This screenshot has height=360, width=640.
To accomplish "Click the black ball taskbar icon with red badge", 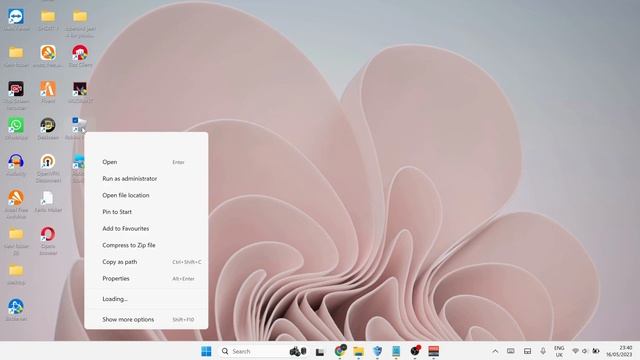I will (x=415, y=351).
